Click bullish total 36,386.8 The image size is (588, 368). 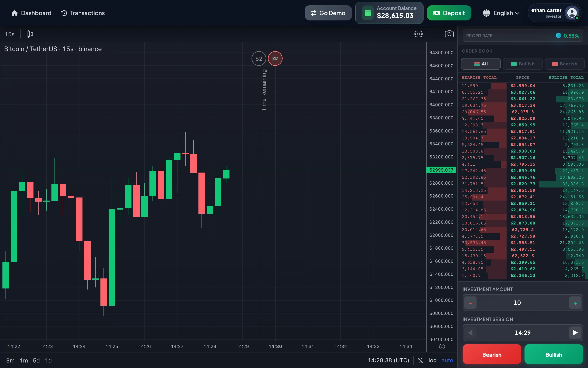click(x=573, y=184)
